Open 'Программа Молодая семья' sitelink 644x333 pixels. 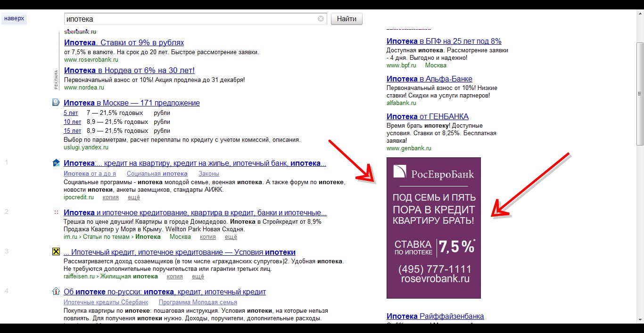coord(198,302)
